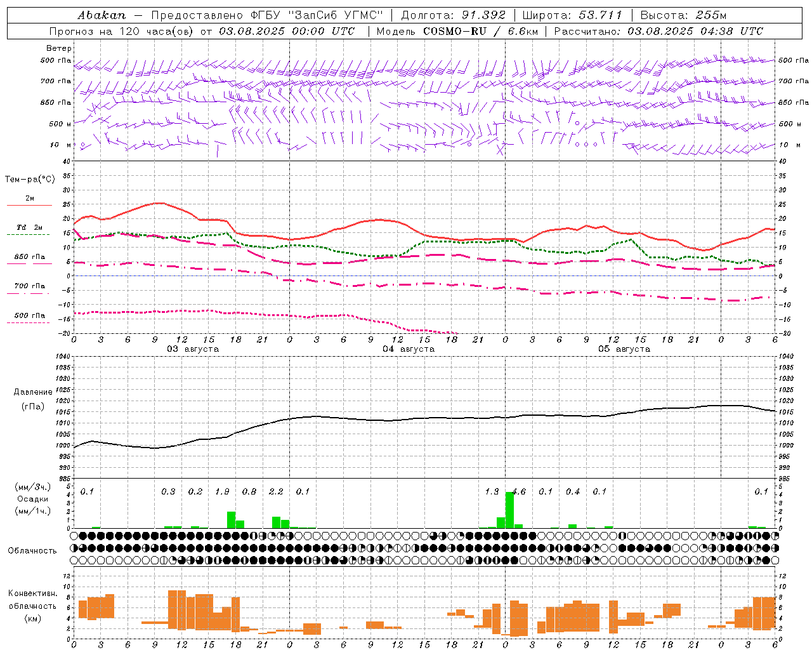Image resolution: width=812 pixels, height=650 pixels.
Task: Click the "Давление" pressure panel label
Action: pyautogui.click(x=33, y=392)
